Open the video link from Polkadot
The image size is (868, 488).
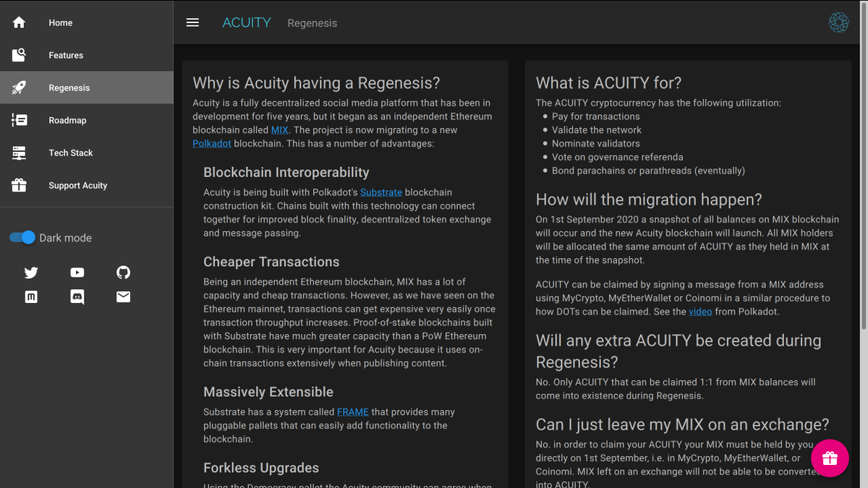(700, 312)
